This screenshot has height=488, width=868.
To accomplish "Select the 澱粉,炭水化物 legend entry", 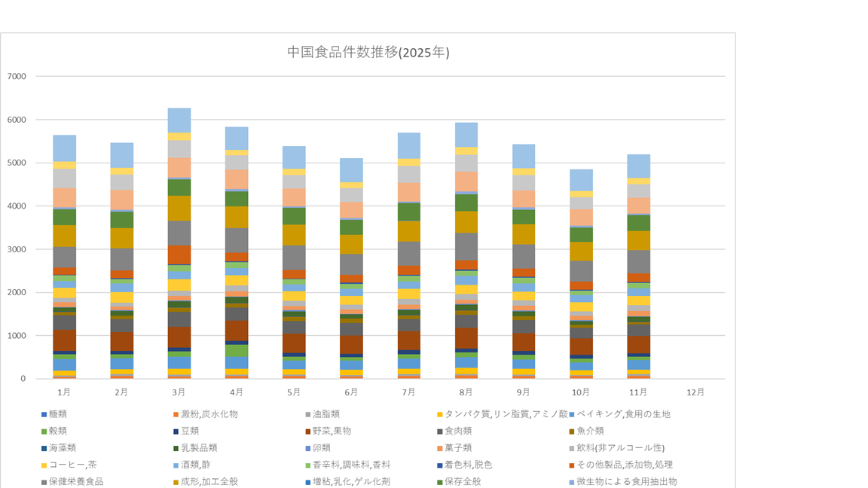I will click(x=206, y=414).
